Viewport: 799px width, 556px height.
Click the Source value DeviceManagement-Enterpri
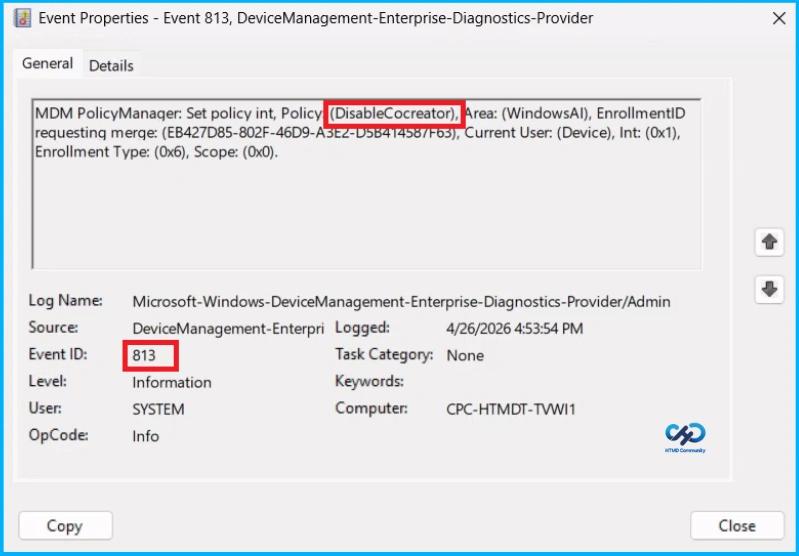[228, 329]
